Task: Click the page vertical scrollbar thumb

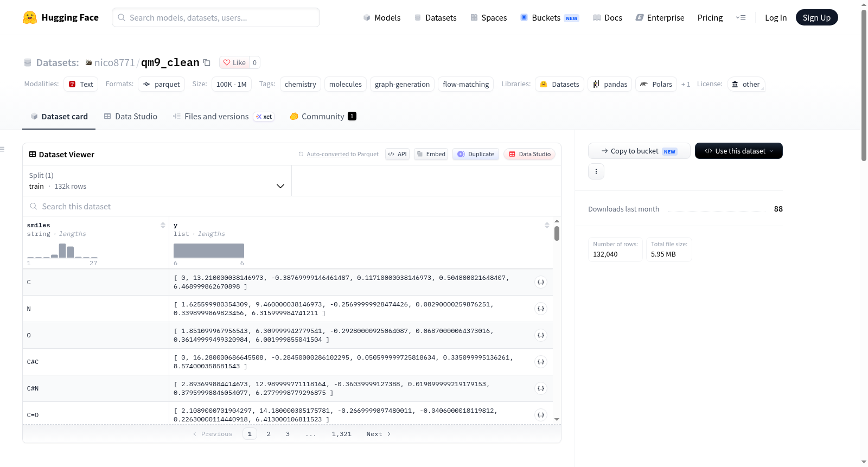Action: coord(864,85)
